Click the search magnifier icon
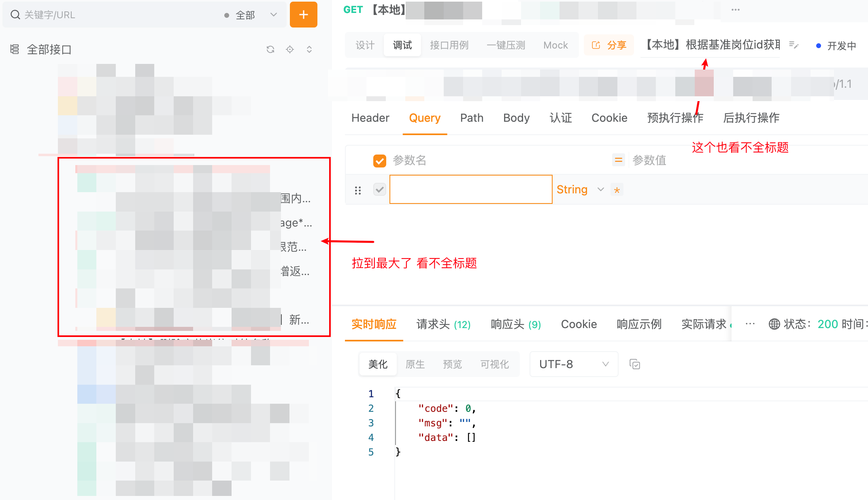Viewport: 868px width, 500px height. pyautogui.click(x=15, y=15)
